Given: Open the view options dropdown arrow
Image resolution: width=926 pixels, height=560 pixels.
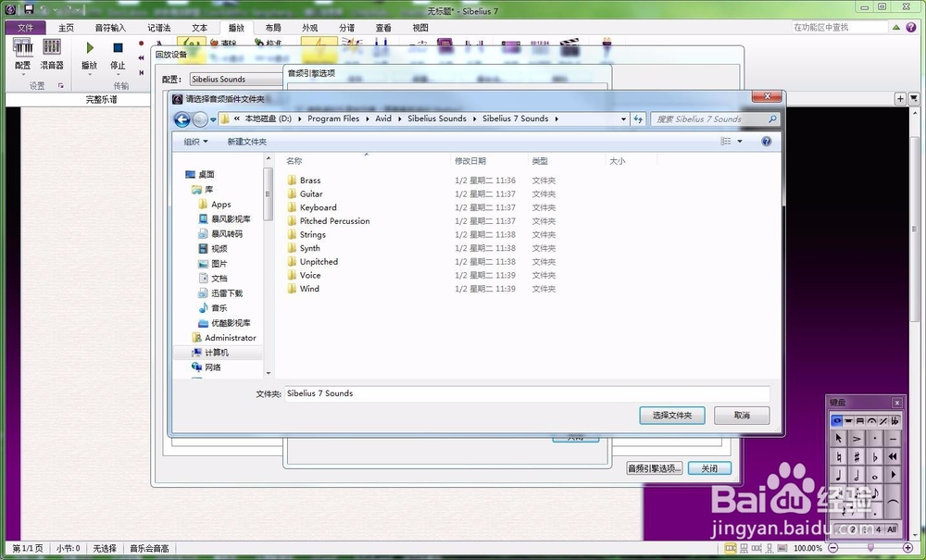Looking at the screenshot, I should (x=739, y=142).
